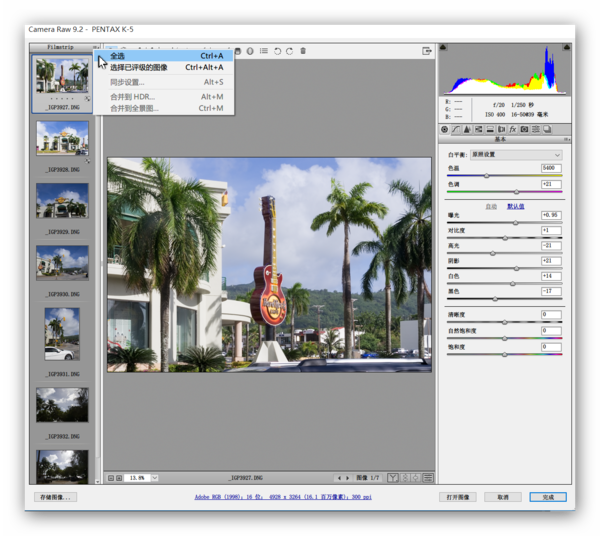Screen dimensions: 600x536
Task: Open the Tone Curve panel tab
Action: (x=457, y=129)
